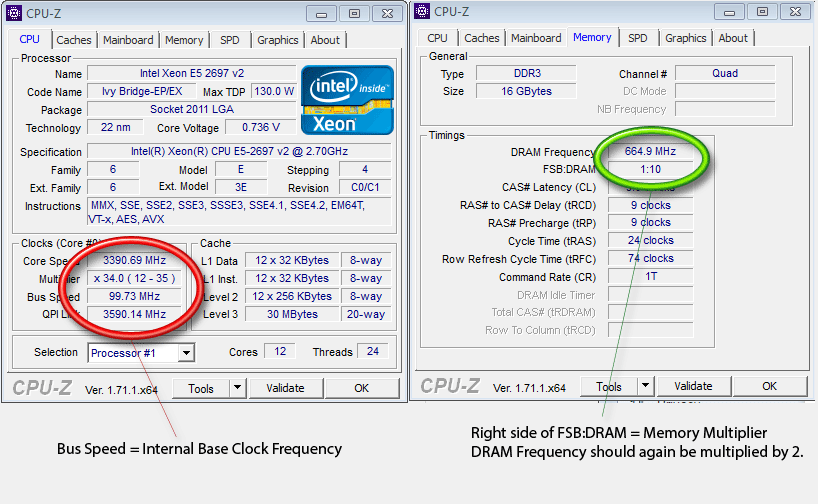Click the Intel Xeon inside logo

(x=347, y=100)
